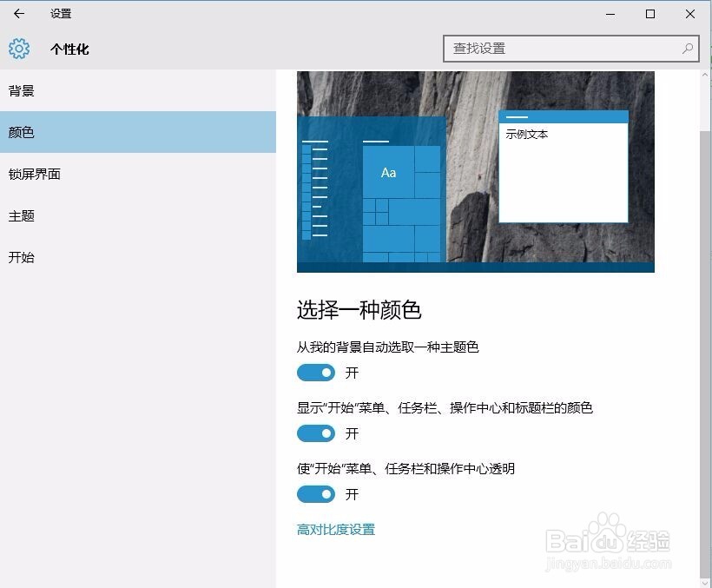Open the 开始 settings section

coord(21,257)
